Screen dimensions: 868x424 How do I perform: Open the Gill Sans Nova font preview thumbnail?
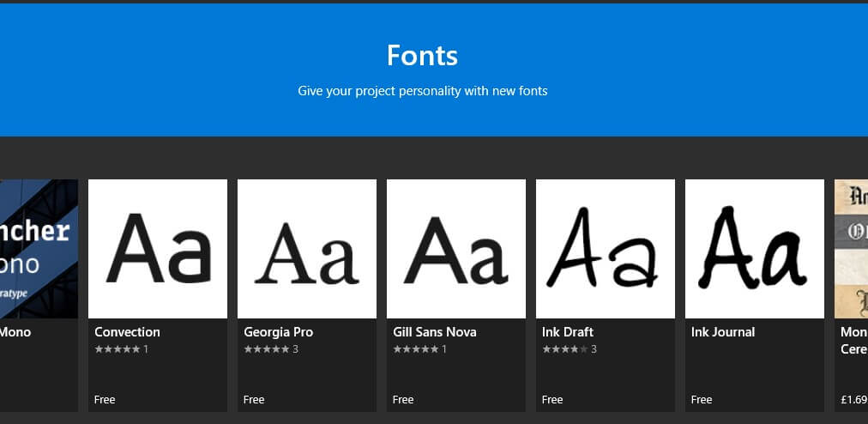tap(456, 249)
